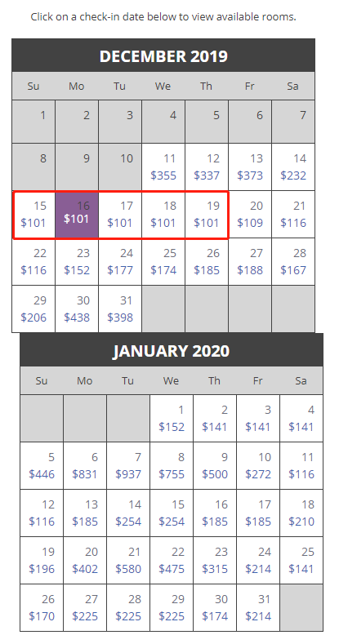Pick December 14 at $232

(293, 167)
